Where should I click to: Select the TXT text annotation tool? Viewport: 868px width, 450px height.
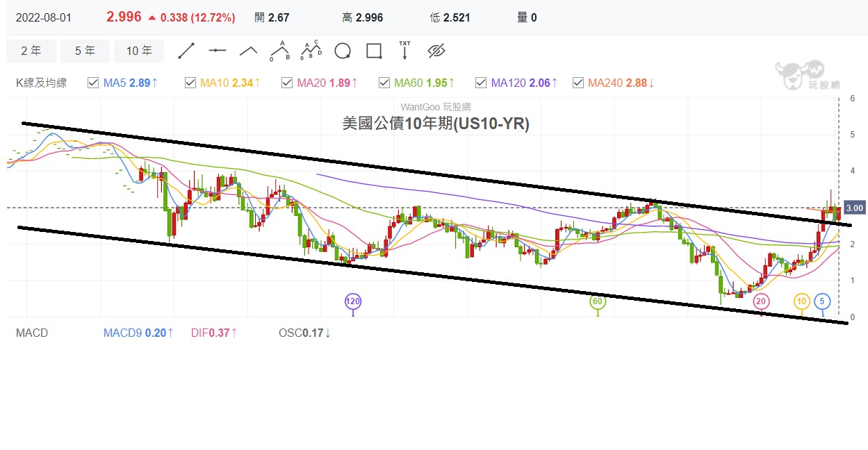coord(404,51)
